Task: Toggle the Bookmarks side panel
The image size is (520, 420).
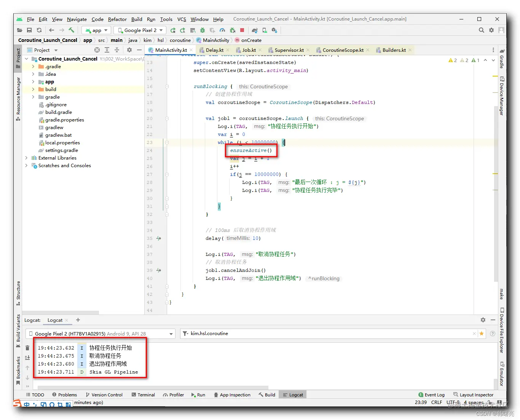Action: click(18, 370)
